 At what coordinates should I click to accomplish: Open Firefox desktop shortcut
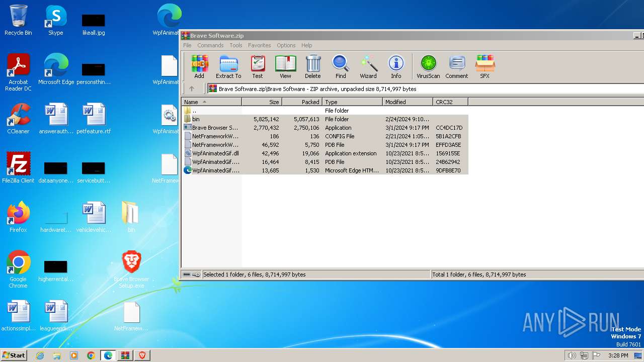[x=18, y=217]
